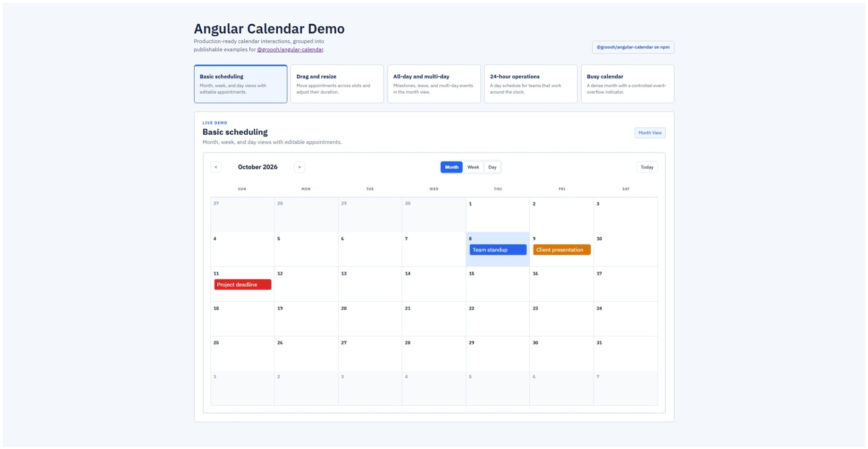The image size is (868, 449).
Task: Jump to Today in the calendar
Action: (x=647, y=167)
